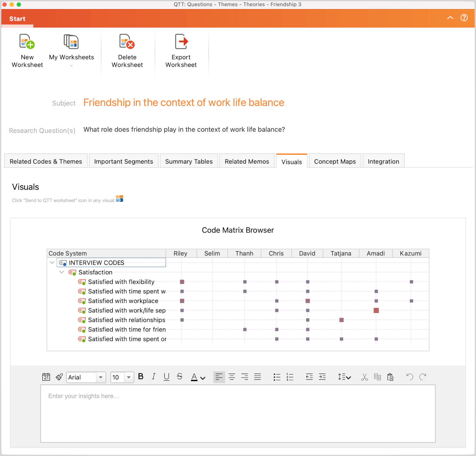The image size is (476, 456).
Task: Click the Code System column header
Action: [x=107, y=253]
